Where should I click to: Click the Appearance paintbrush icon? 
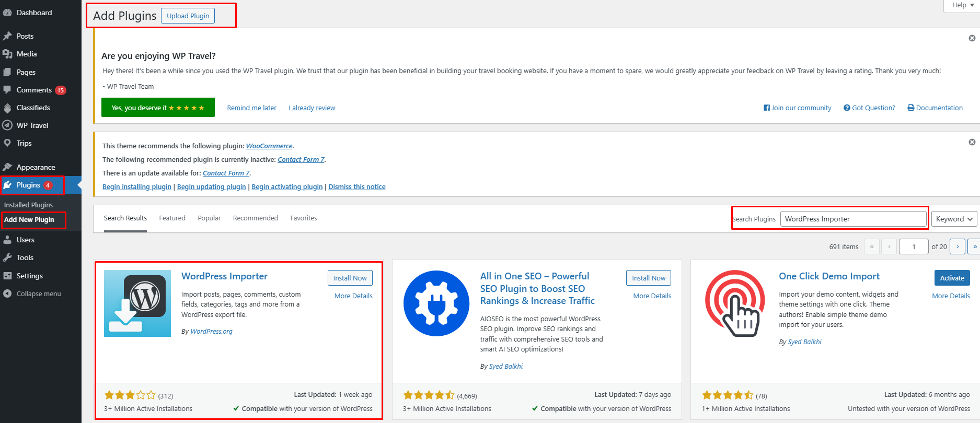[x=7, y=167]
